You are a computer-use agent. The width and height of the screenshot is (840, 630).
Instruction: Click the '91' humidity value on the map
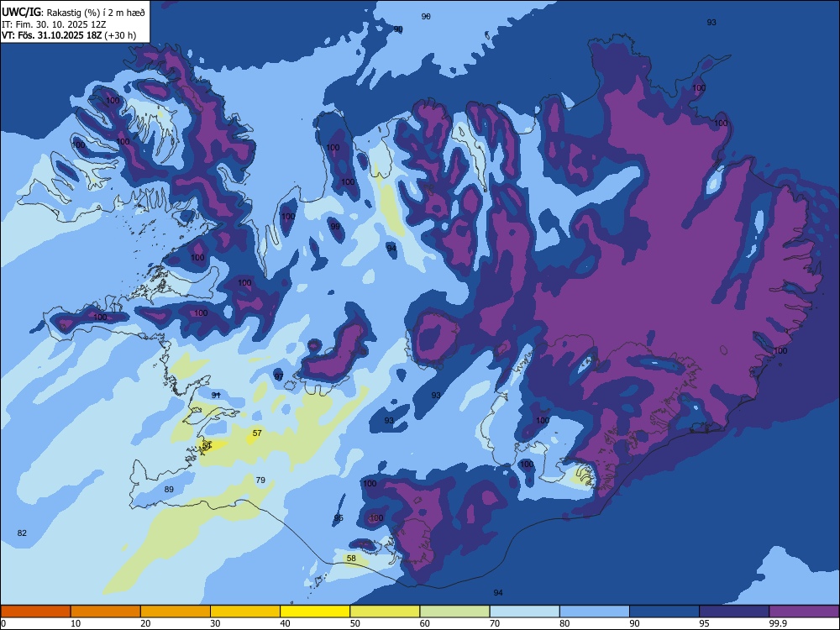tap(216, 395)
